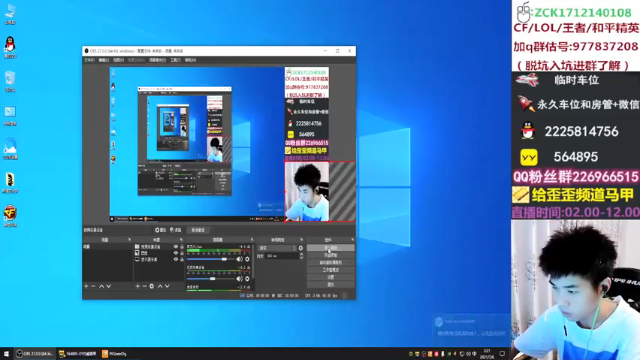Add a new source with plus icon
The width and height of the screenshot is (640, 360).
point(138,286)
